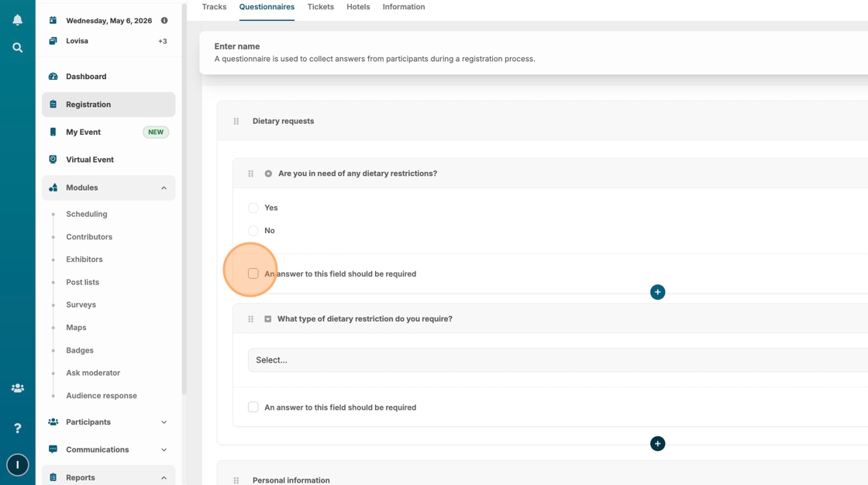
Task: Click the search magnifier icon
Action: [17, 48]
